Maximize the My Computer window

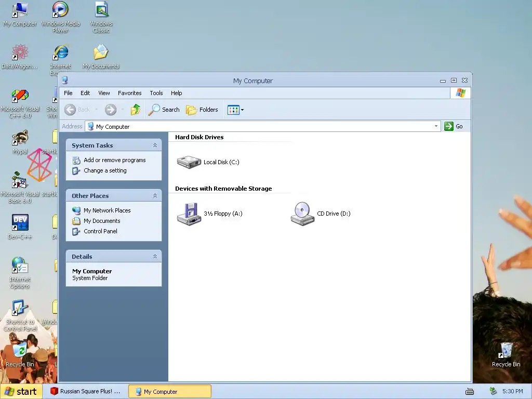coord(454,81)
